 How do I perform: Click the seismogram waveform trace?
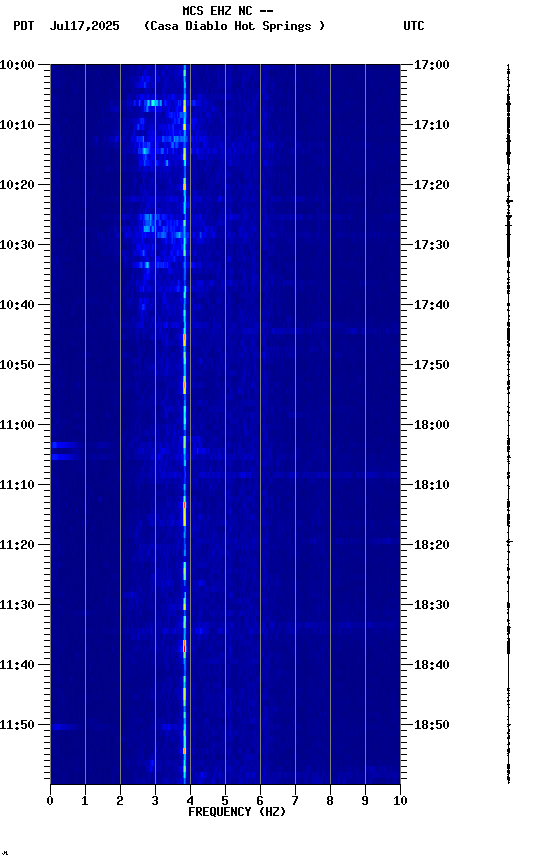tap(508, 424)
